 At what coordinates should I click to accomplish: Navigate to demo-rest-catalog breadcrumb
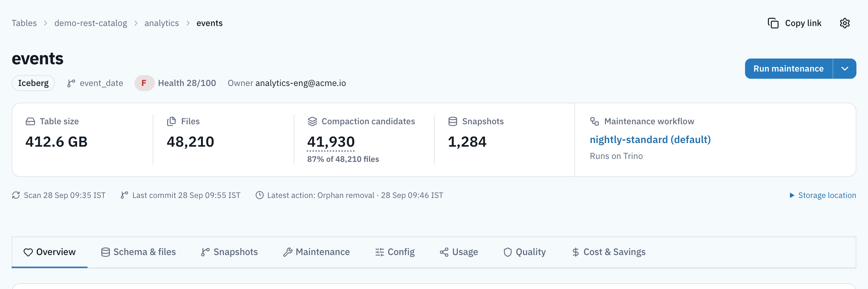click(x=91, y=23)
